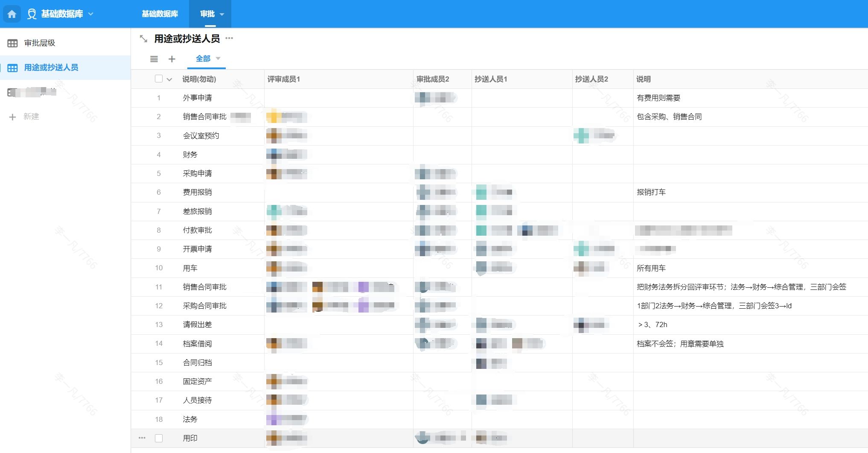Open 用途或抄送人员 worksheet in sidebar
The height and width of the screenshot is (453, 868).
[51, 67]
